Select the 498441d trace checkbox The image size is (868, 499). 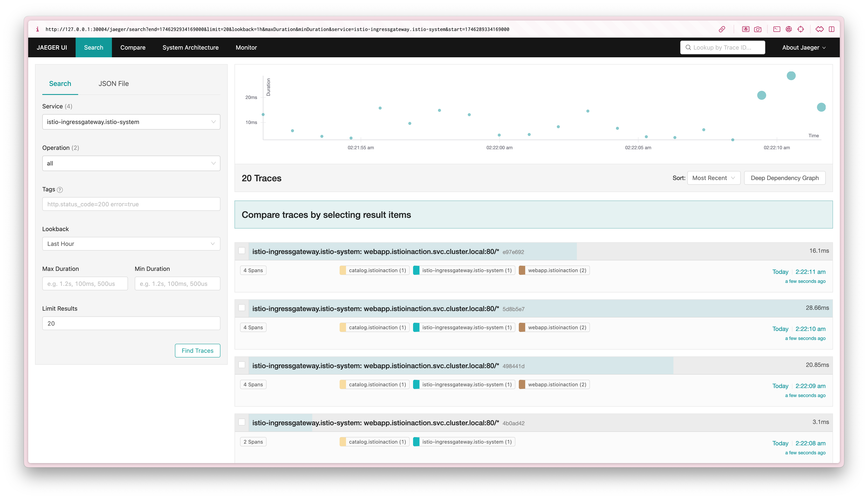[x=242, y=365]
